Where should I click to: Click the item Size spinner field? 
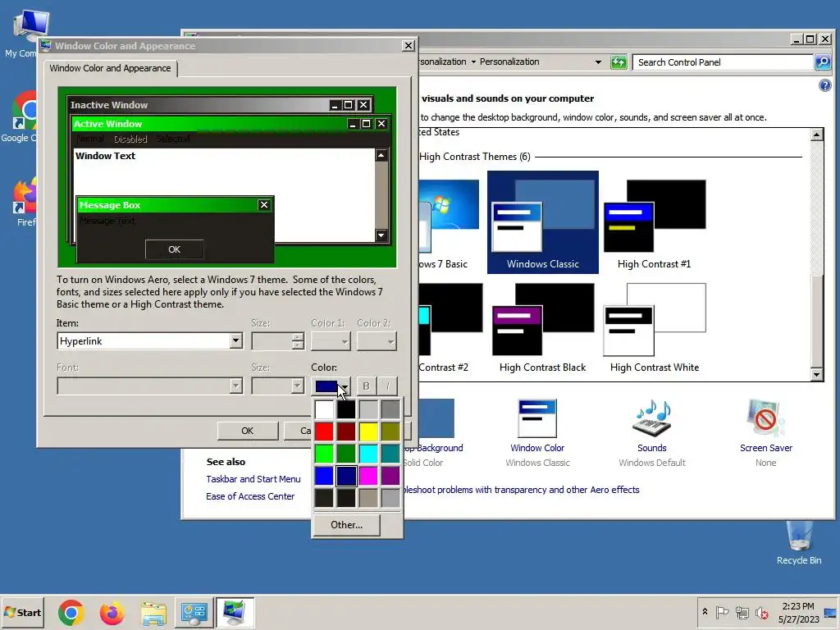(x=277, y=341)
